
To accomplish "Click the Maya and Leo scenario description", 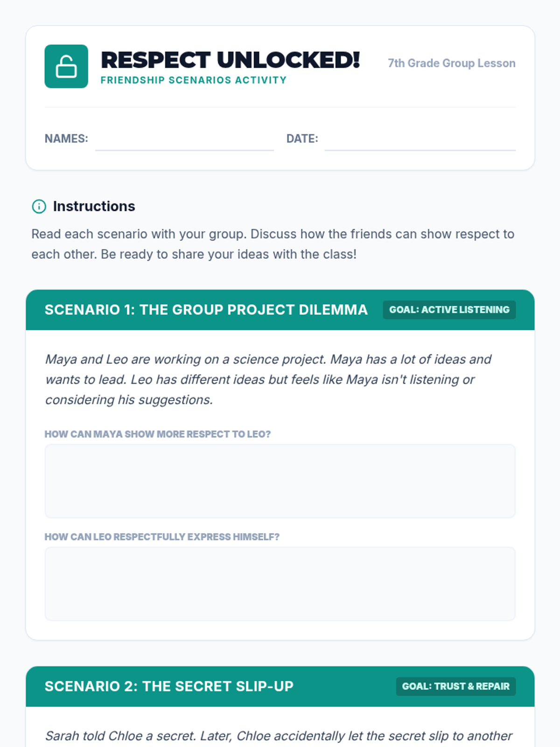I will click(x=268, y=379).
